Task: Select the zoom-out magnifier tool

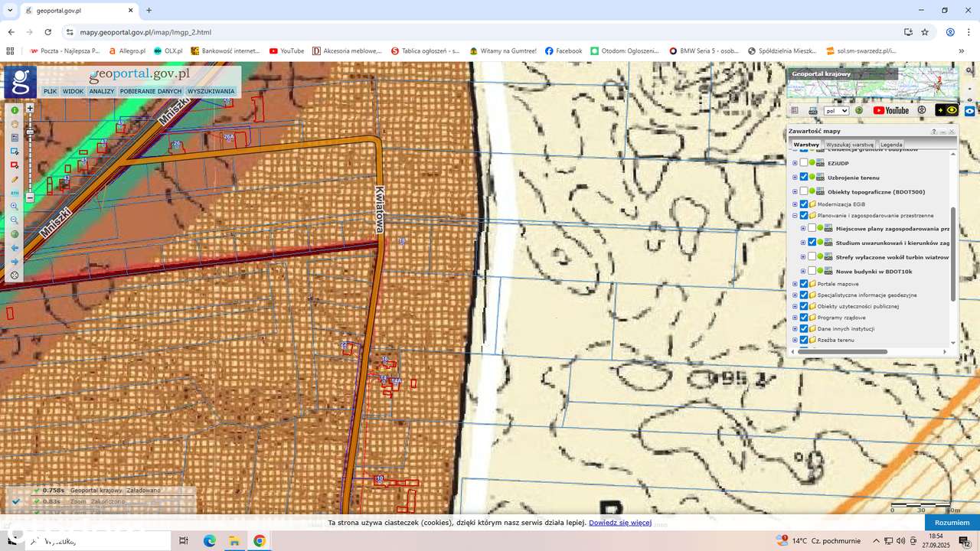Action: pos(15,220)
